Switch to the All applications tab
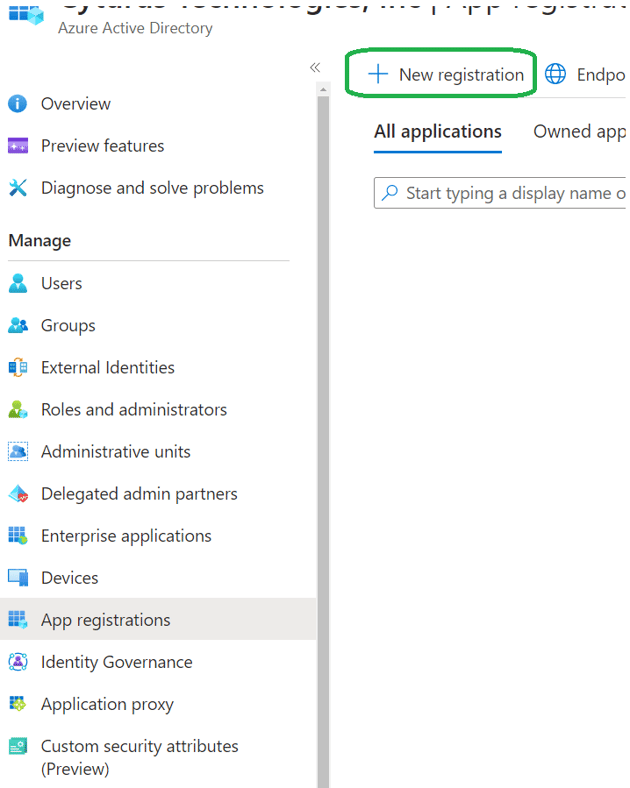 point(437,132)
